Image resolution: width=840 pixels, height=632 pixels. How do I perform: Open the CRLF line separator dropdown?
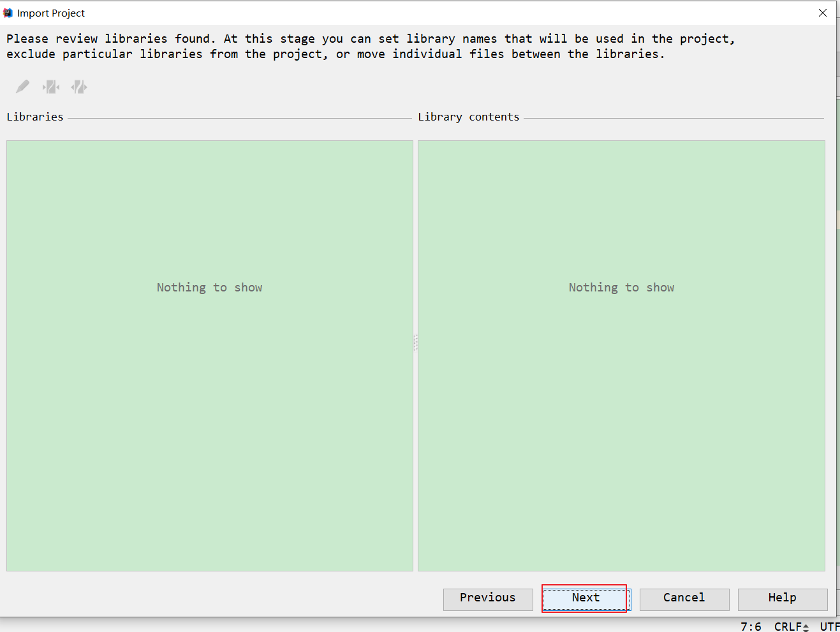coord(791,626)
